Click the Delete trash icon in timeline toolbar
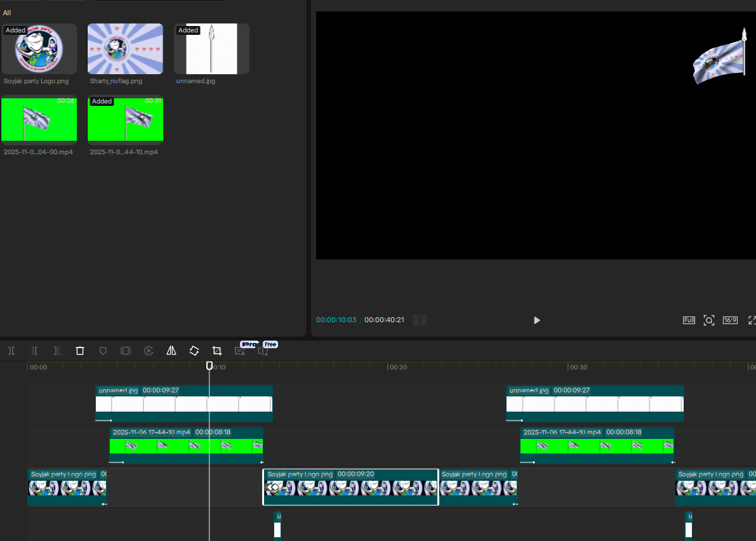 tap(80, 351)
